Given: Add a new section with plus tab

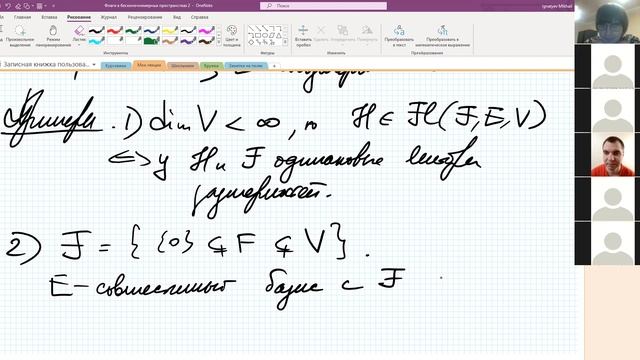Looking at the screenshot, I should [x=274, y=66].
